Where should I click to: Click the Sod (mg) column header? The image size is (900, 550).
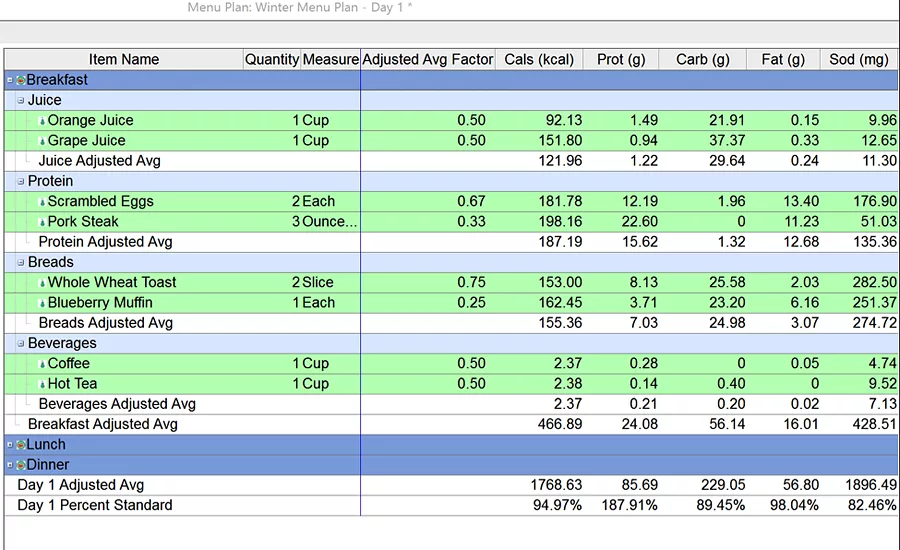pos(859,60)
